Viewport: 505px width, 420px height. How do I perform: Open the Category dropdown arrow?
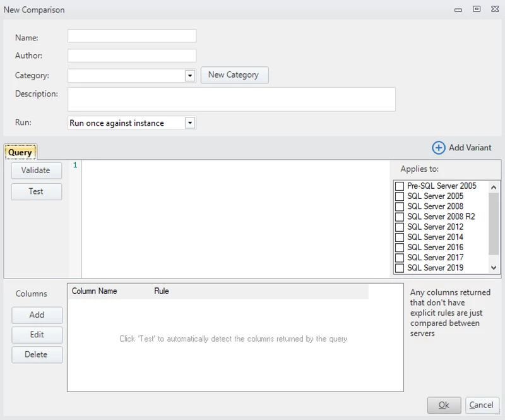tap(190, 76)
